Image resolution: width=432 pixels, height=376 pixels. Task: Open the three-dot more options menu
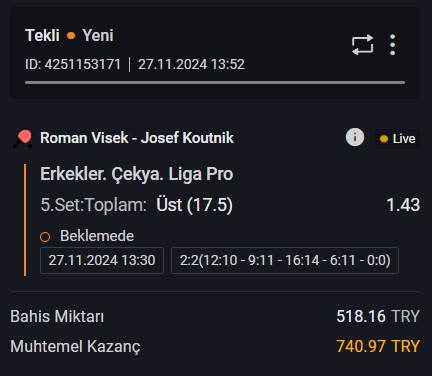393,45
